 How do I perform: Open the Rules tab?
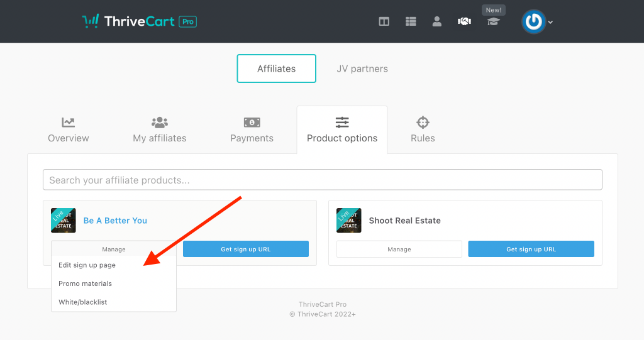[423, 129]
